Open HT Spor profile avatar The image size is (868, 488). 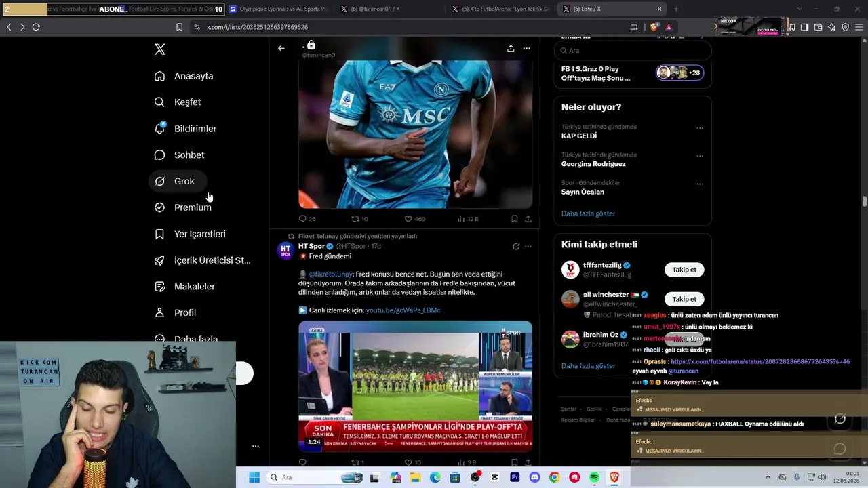(x=285, y=251)
